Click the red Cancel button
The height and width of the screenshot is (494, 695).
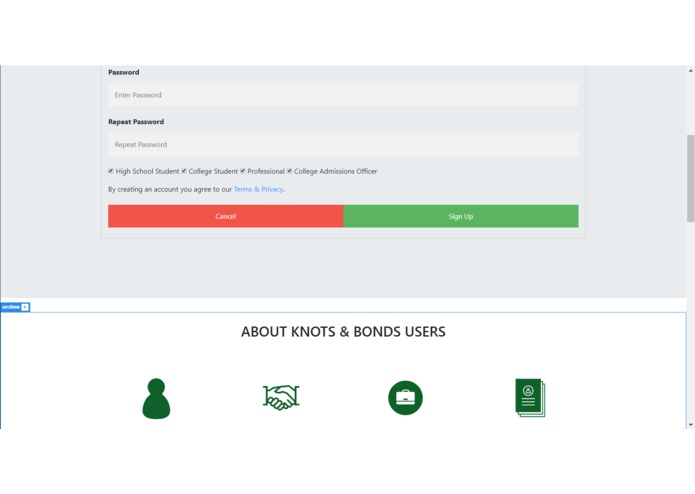click(226, 216)
